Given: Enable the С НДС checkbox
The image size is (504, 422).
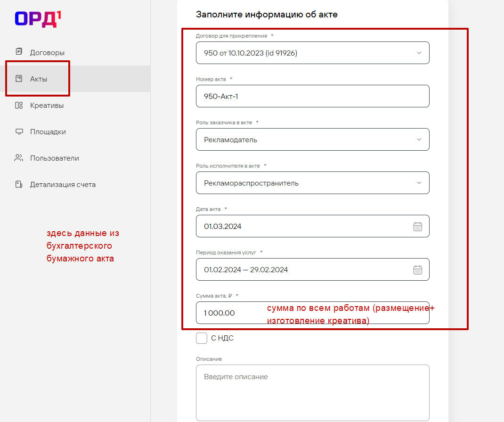Looking at the screenshot, I should 202,338.
